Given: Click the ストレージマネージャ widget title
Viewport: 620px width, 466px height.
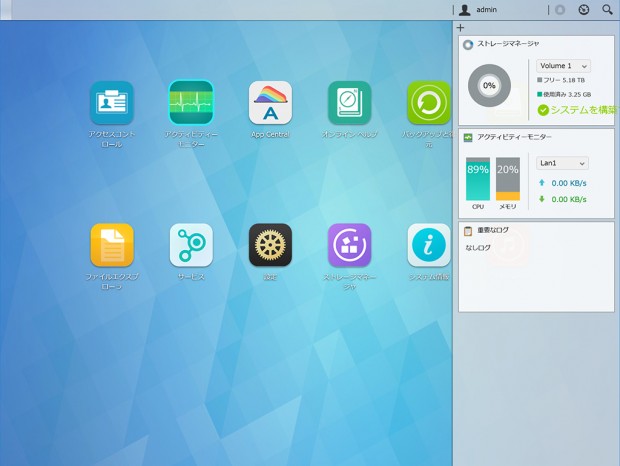Looking at the screenshot, I should 508,43.
